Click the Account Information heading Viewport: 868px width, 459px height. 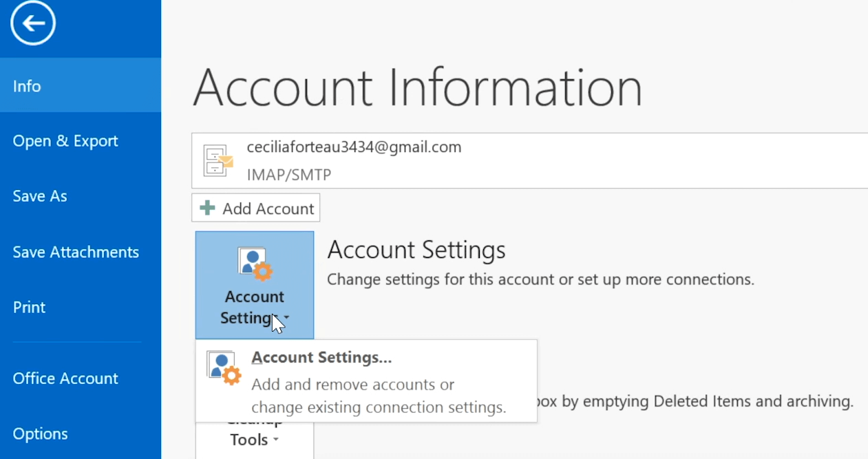pos(417,87)
